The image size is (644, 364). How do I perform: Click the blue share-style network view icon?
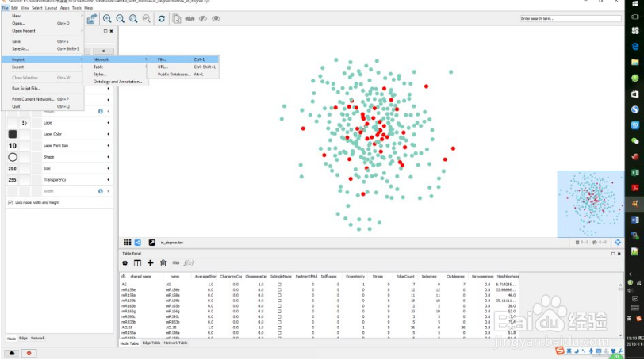pos(138,243)
